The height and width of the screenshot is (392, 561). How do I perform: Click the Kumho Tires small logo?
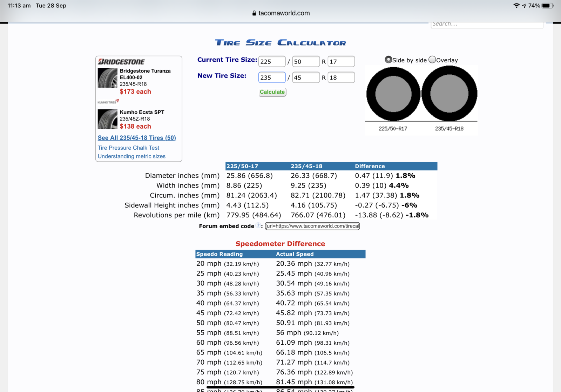[108, 102]
